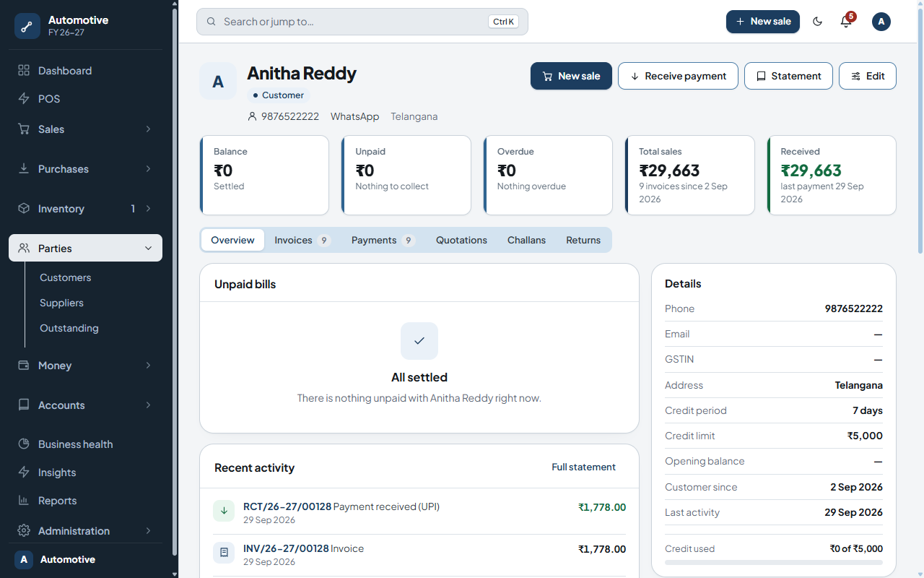The height and width of the screenshot is (578, 924).
Task: Collapse the Parties menu chevron
Action: [148, 248]
